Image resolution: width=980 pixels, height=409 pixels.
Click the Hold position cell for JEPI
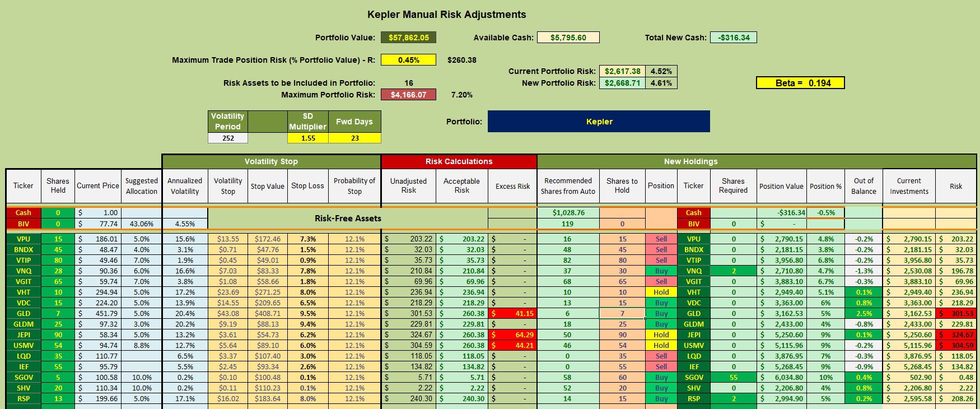661,334
